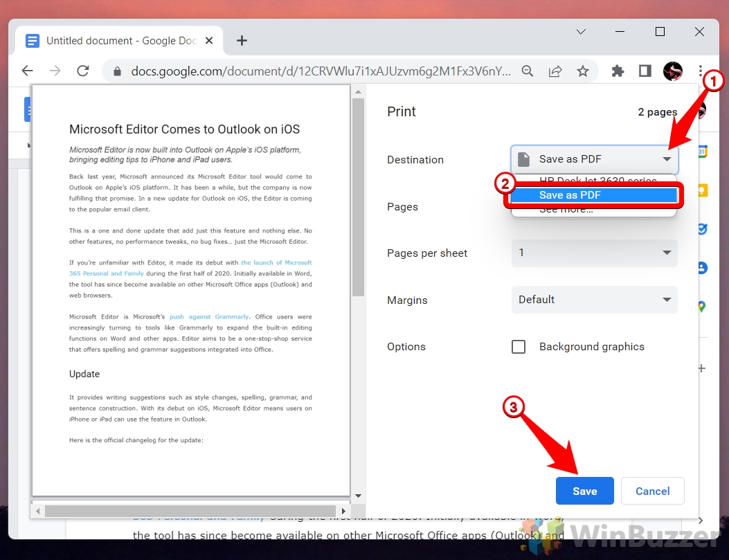This screenshot has width=729, height=560.
Task: Choose HP DeskJet 3630 series as destination
Action: (x=594, y=181)
